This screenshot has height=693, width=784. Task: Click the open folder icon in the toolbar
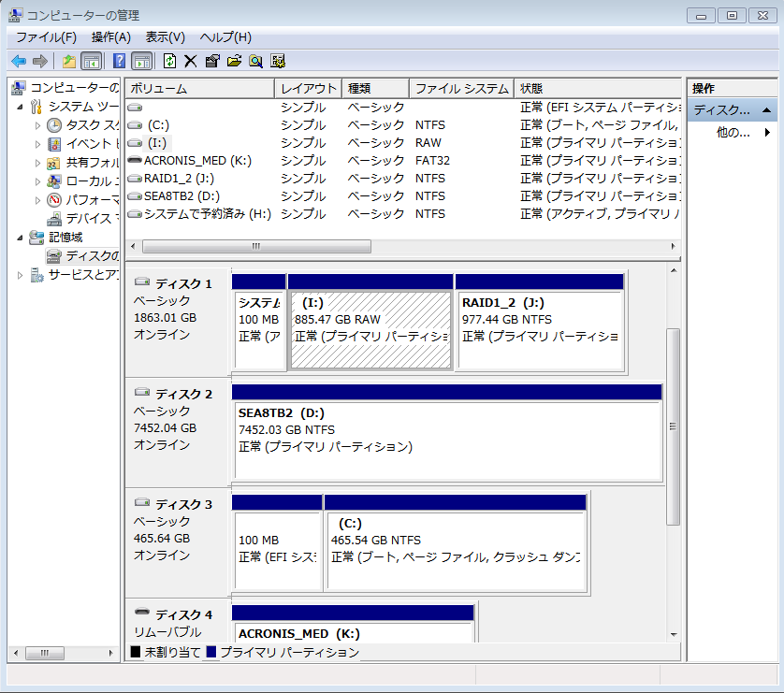coord(234,61)
